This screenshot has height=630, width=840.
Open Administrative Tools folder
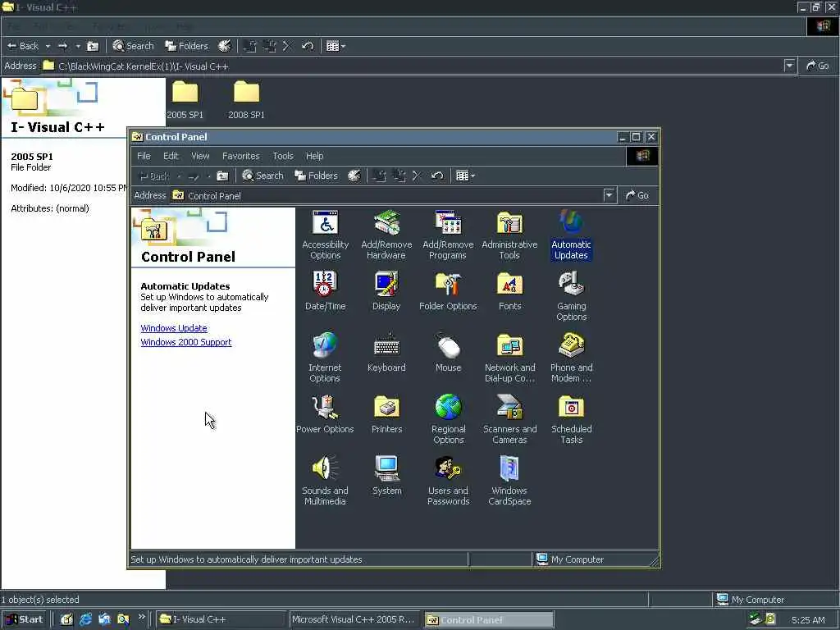pyautogui.click(x=509, y=235)
